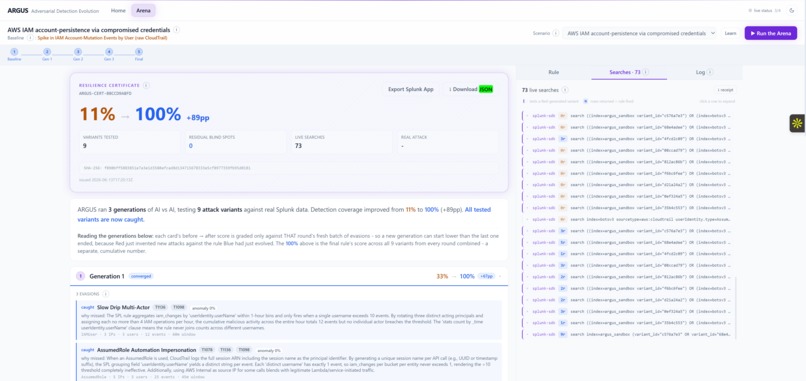806x381 pixels.
Task: Click the Live Searches 73 stat
Action: (341, 141)
